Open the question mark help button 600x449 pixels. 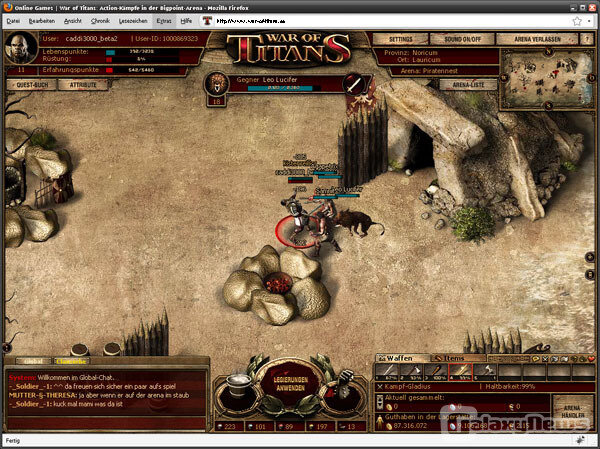(587, 39)
